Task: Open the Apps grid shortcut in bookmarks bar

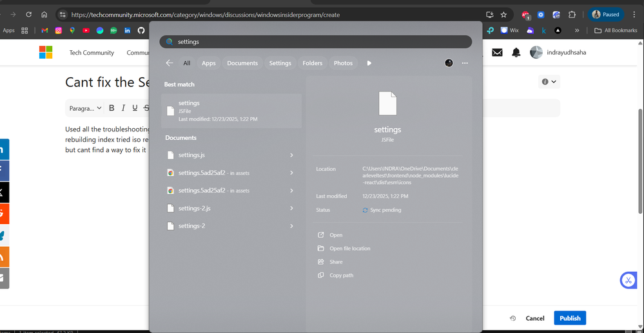Action: tap(24, 30)
